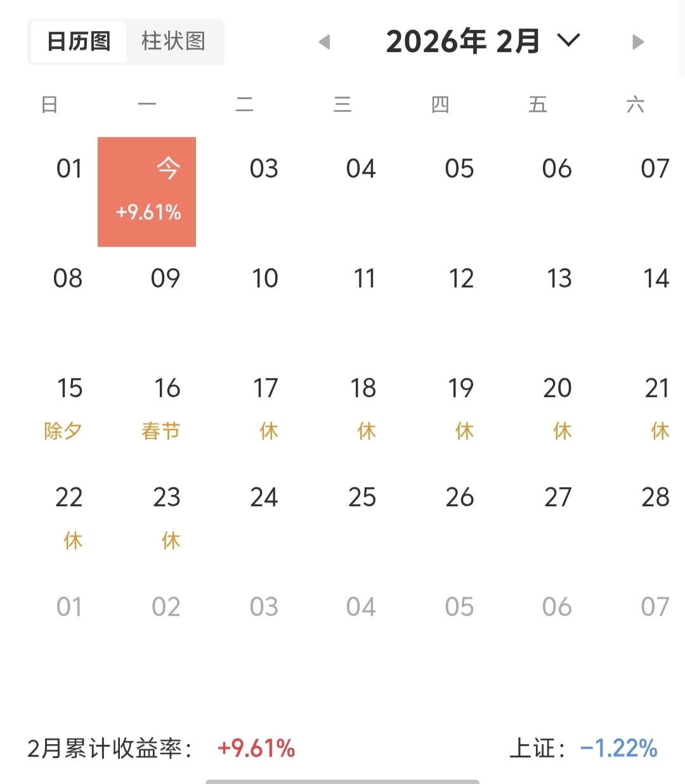Choose holiday date 19

(x=461, y=406)
